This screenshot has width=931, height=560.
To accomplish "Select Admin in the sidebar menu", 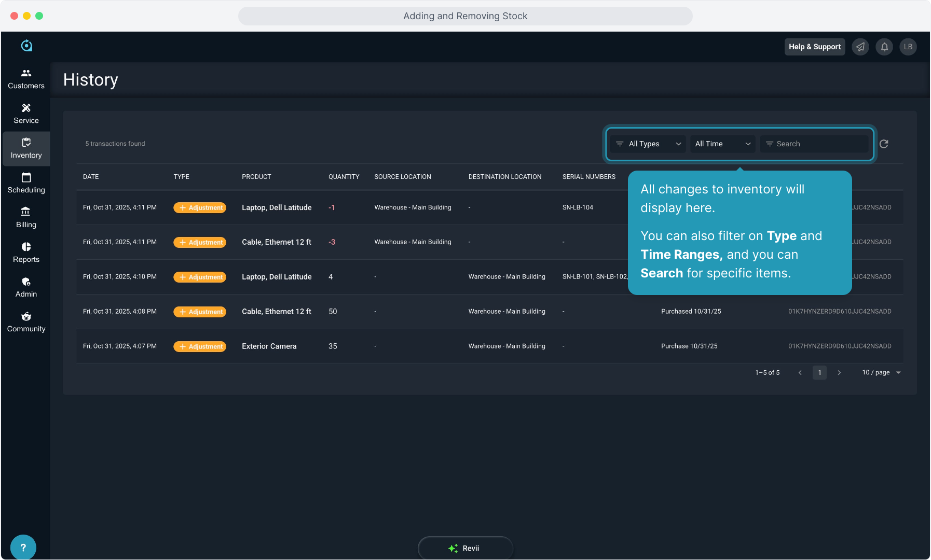I will [26, 287].
